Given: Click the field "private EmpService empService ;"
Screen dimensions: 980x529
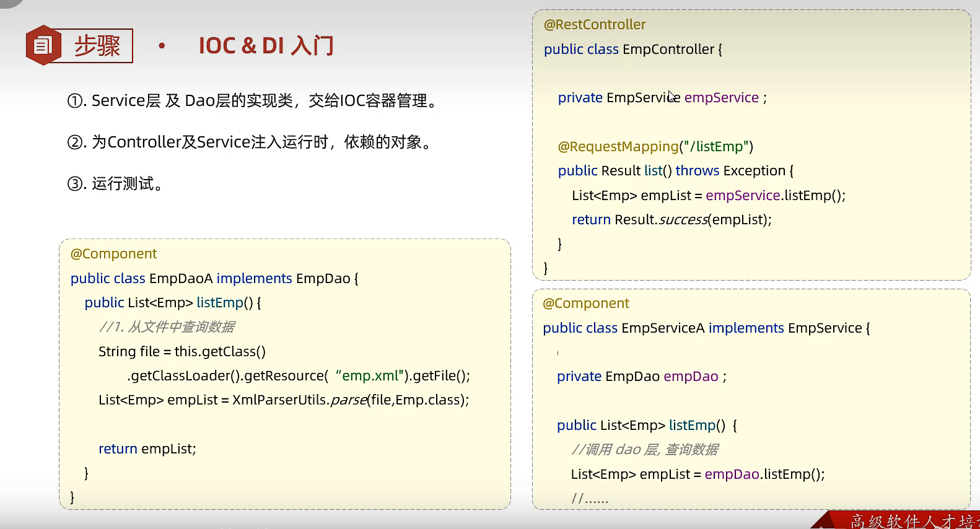Looking at the screenshot, I should point(662,98).
